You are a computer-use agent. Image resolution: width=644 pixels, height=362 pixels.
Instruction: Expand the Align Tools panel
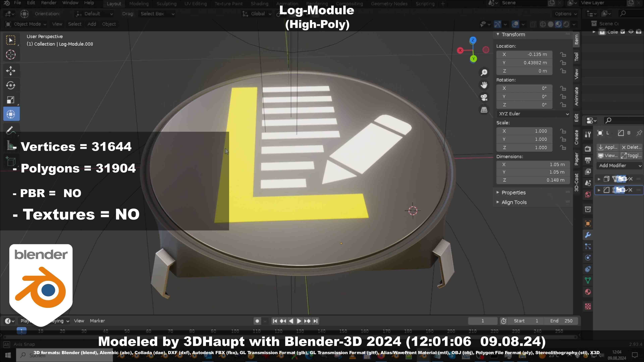coord(514,202)
